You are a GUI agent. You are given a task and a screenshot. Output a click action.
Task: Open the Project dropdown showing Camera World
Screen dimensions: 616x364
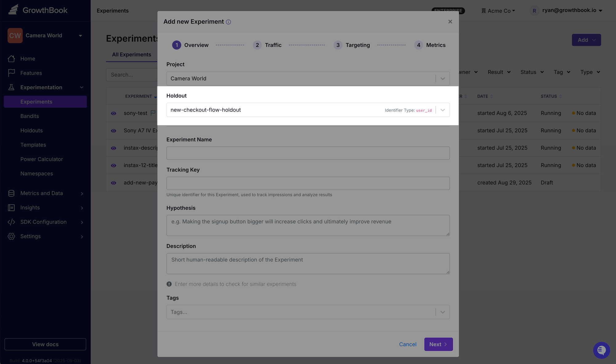[x=443, y=79]
